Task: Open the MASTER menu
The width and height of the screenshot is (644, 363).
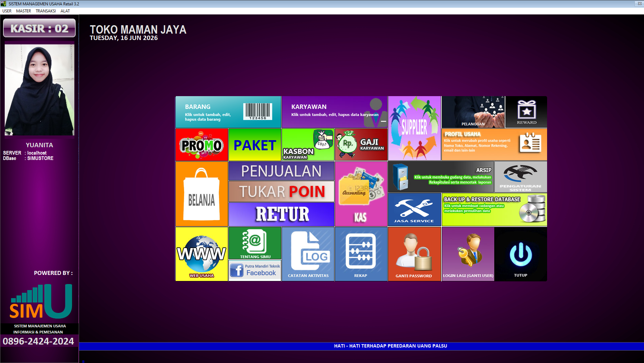Action: pyautogui.click(x=24, y=11)
